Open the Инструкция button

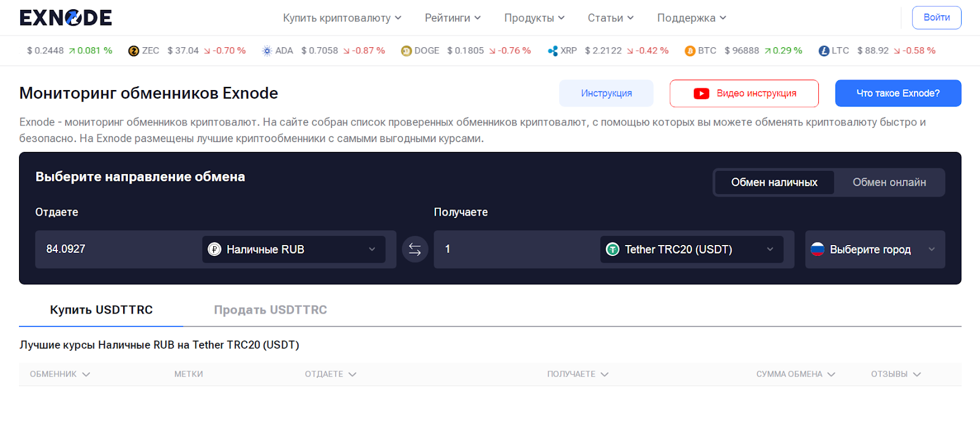[606, 93]
